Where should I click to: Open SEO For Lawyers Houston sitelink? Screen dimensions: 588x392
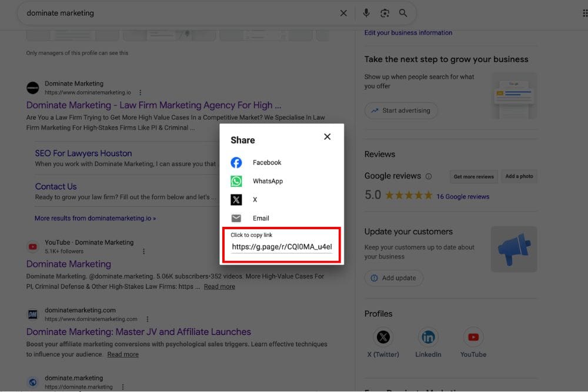tap(83, 153)
